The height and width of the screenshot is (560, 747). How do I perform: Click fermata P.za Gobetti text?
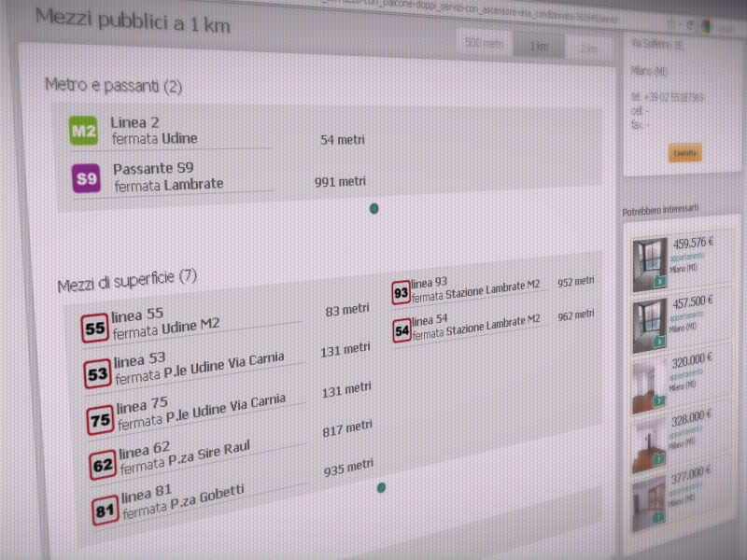pyautogui.click(x=183, y=501)
